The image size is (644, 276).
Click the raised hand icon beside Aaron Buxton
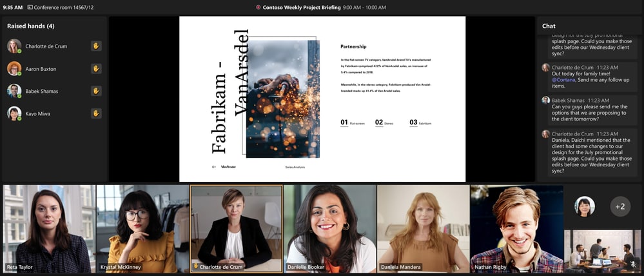[x=96, y=68]
